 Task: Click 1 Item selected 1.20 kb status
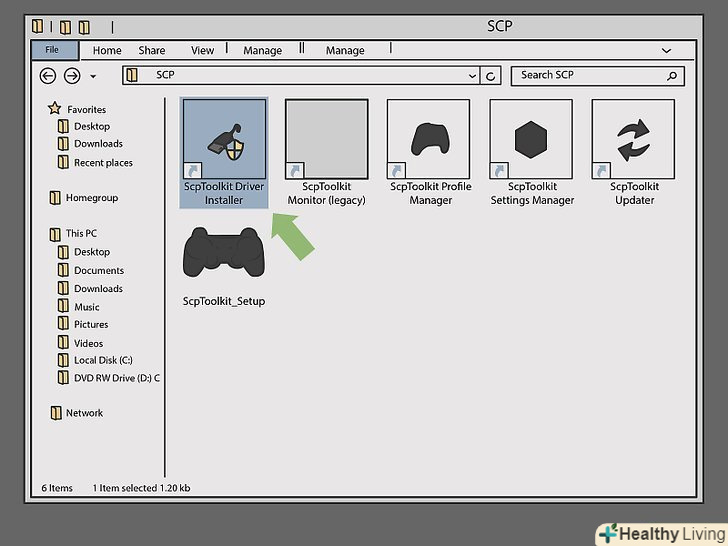(141, 488)
